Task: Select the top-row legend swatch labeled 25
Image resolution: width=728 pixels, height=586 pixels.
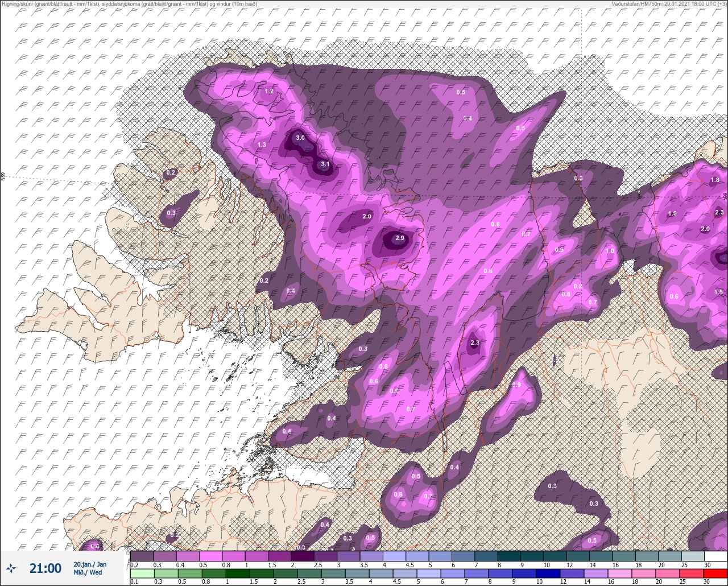Action: coord(693,556)
